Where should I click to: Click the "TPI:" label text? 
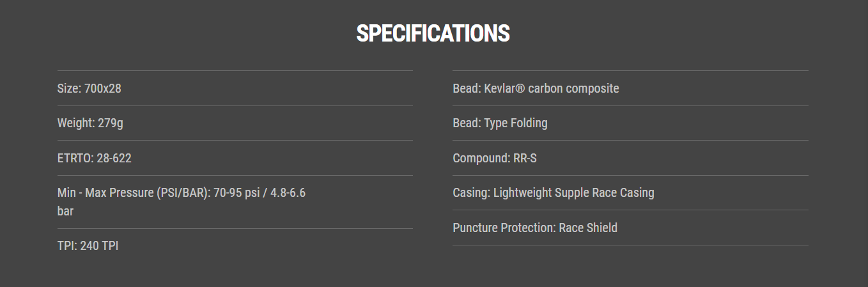[x=67, y=245]
